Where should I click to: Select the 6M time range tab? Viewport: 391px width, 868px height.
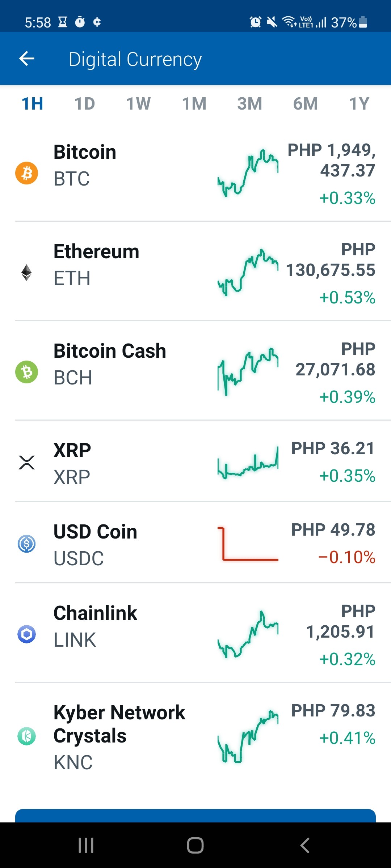pos(306,104)
